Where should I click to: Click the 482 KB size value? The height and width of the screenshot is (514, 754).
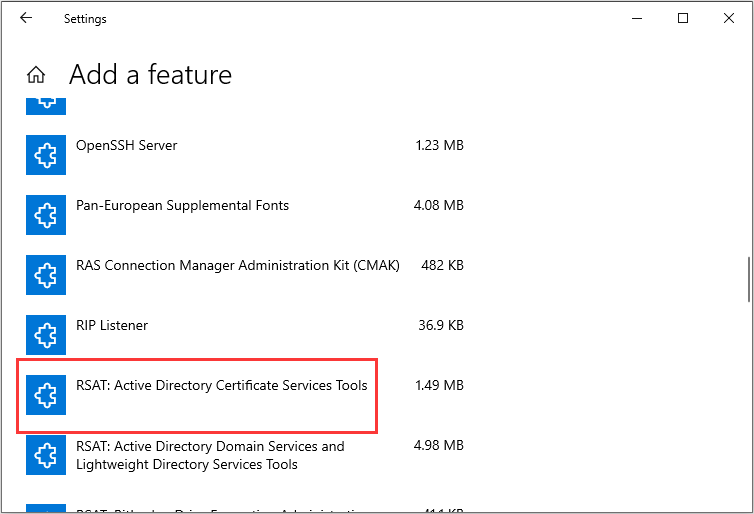pos(442,265)
